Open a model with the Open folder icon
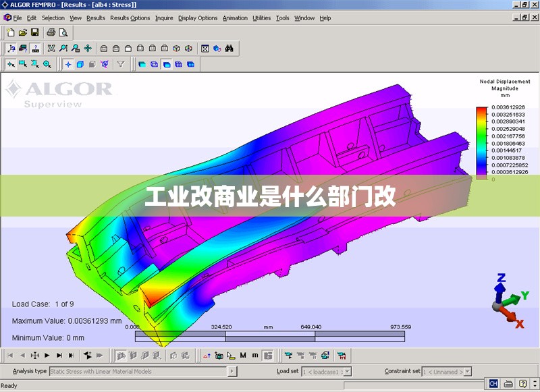Image resolution: width=540 pixels, height=392 pixels. click(23, 32)
